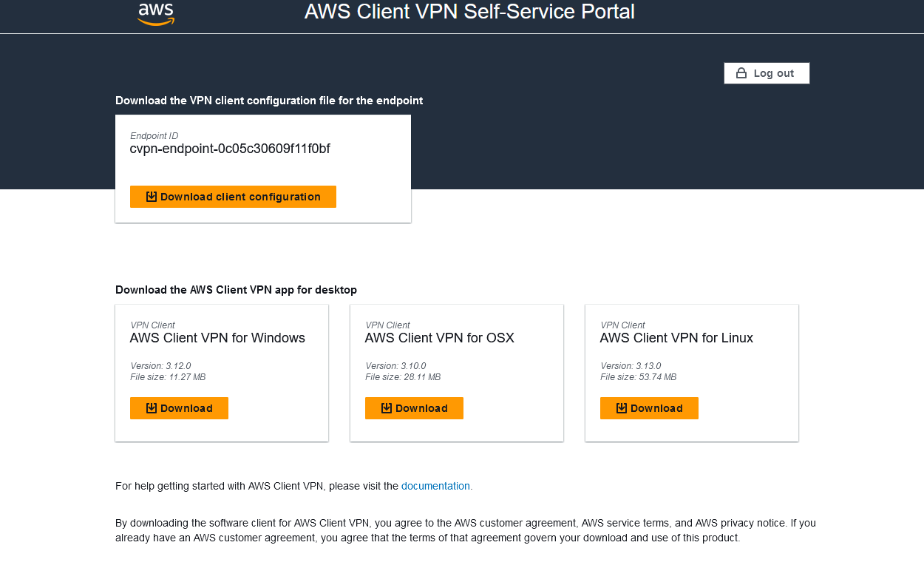Download AWS Client VPN for Linux
This screenshot has height=565, width=924.
tap(649, 407)
